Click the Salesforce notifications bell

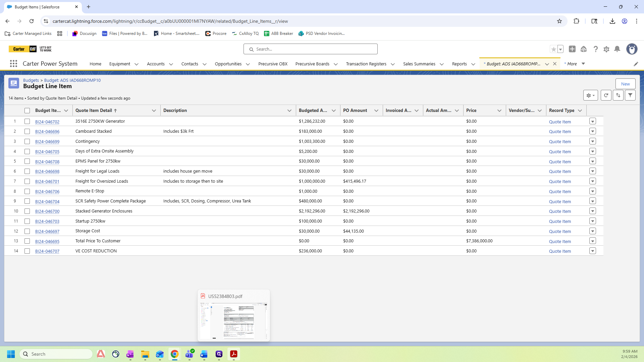(617, 49)
